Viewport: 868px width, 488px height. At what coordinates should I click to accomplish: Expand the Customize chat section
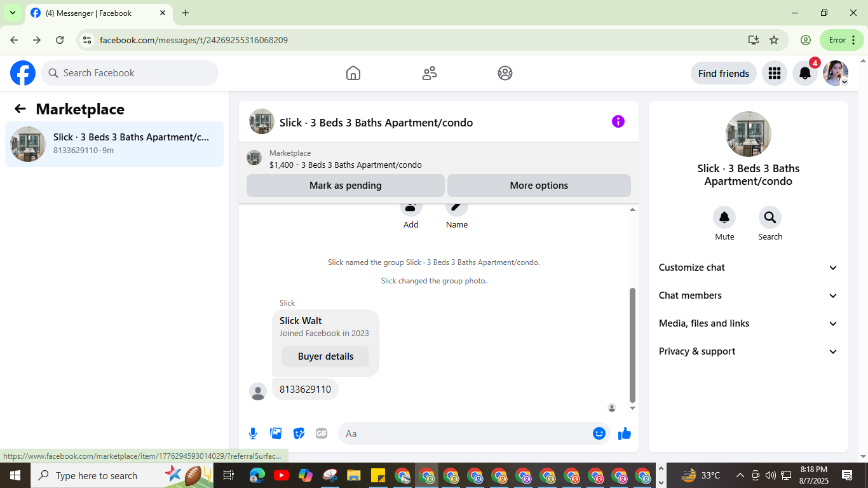749,268
